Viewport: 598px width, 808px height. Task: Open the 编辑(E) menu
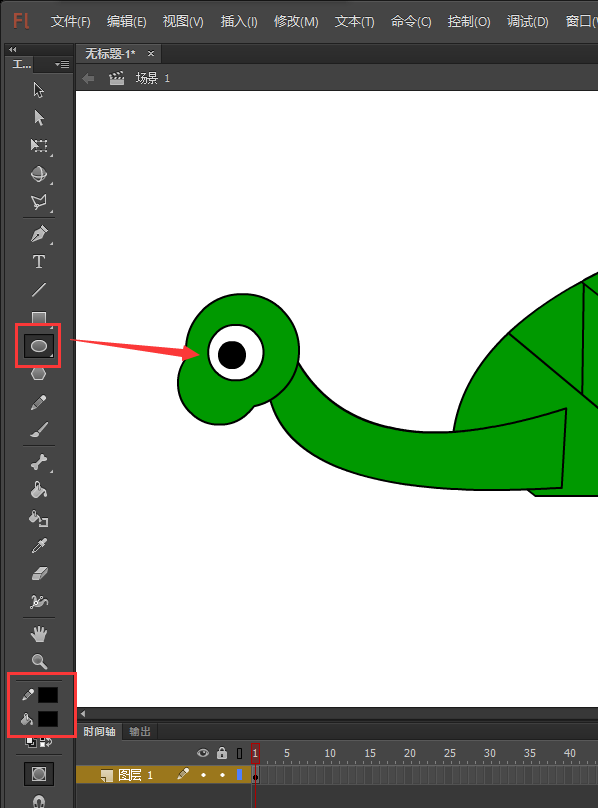click(x=127, y=22)
